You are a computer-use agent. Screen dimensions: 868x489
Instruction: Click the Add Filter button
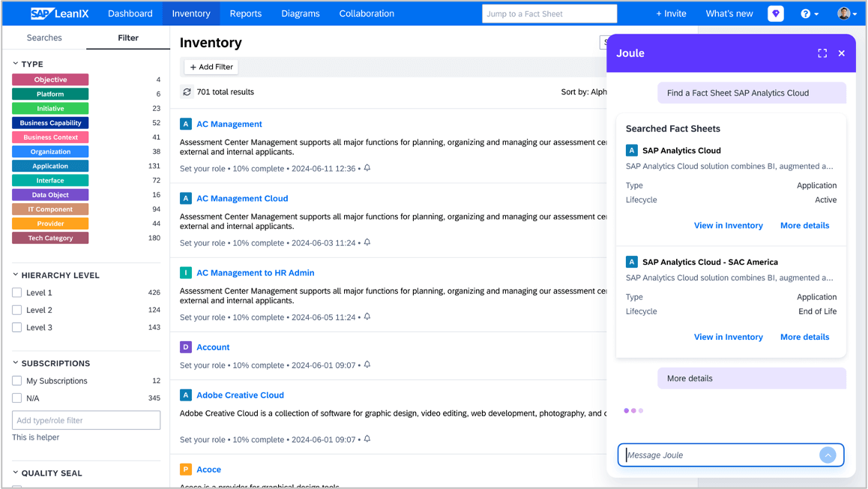pos(211,67)
